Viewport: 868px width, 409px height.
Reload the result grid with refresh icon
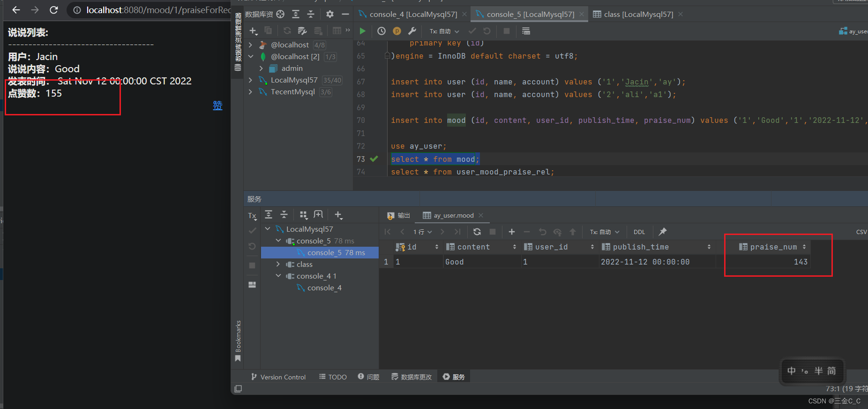click(x=477, y=232)
